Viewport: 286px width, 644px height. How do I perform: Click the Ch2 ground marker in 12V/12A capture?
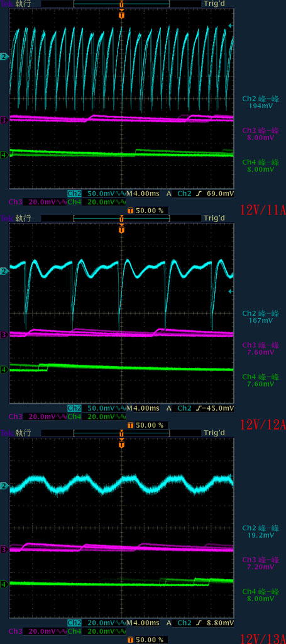(4, 271)
